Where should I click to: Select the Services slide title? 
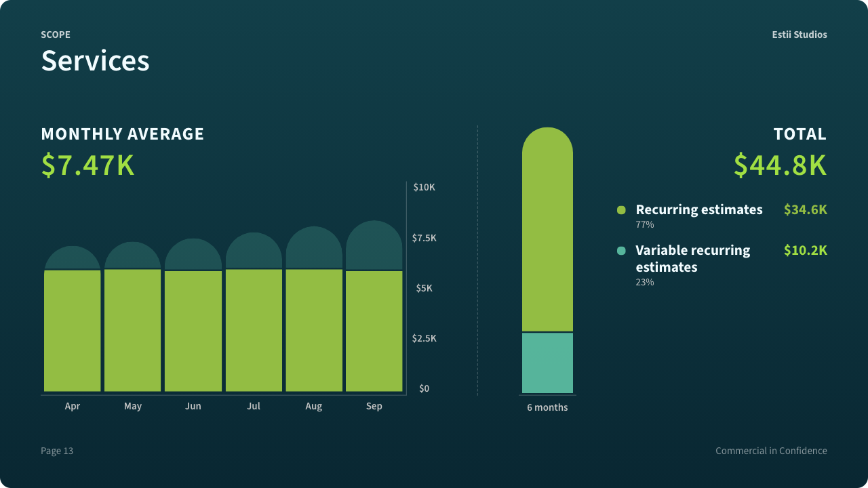click(x=95, y=60)
